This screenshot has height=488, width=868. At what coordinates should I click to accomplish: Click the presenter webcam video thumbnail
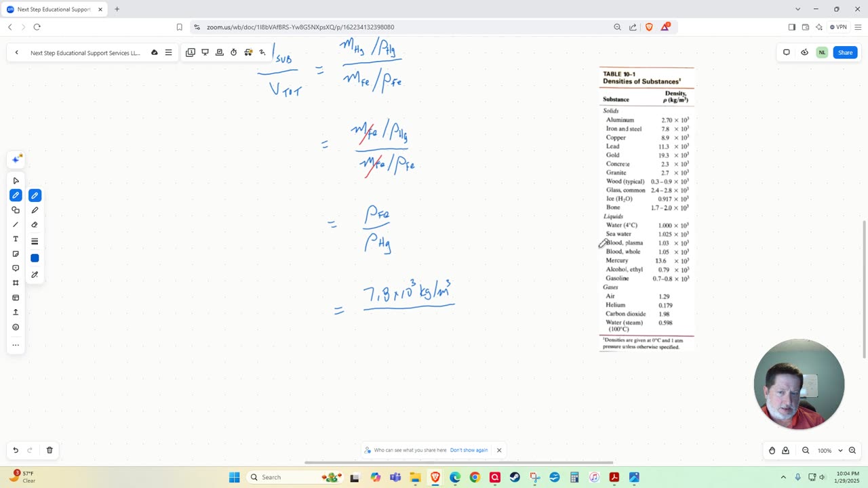click(x=799, y=384)
